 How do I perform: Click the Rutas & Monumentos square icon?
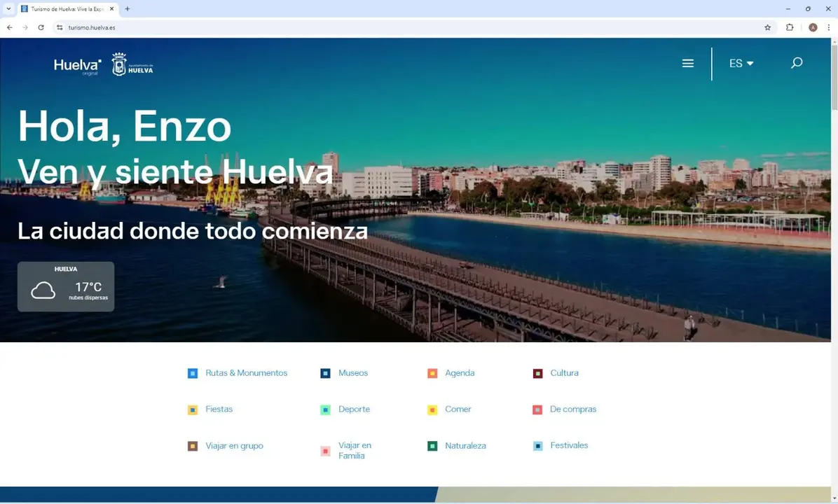pos(193,373)
